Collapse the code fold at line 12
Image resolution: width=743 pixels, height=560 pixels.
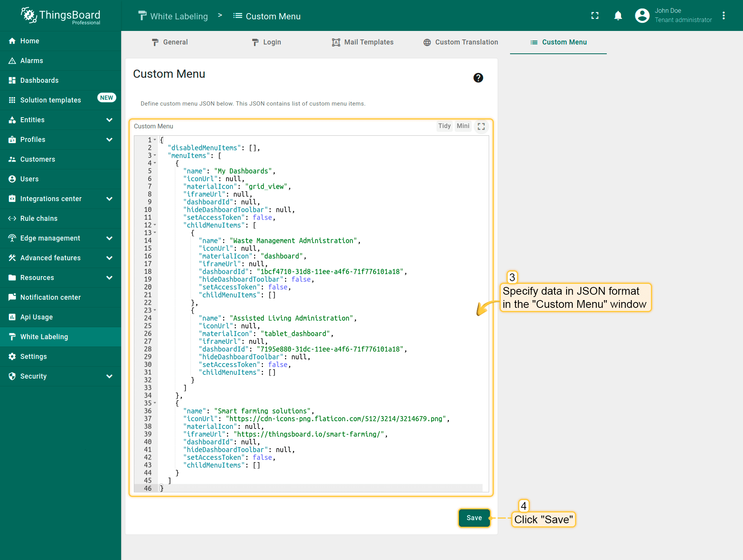[x=155, y=225]
